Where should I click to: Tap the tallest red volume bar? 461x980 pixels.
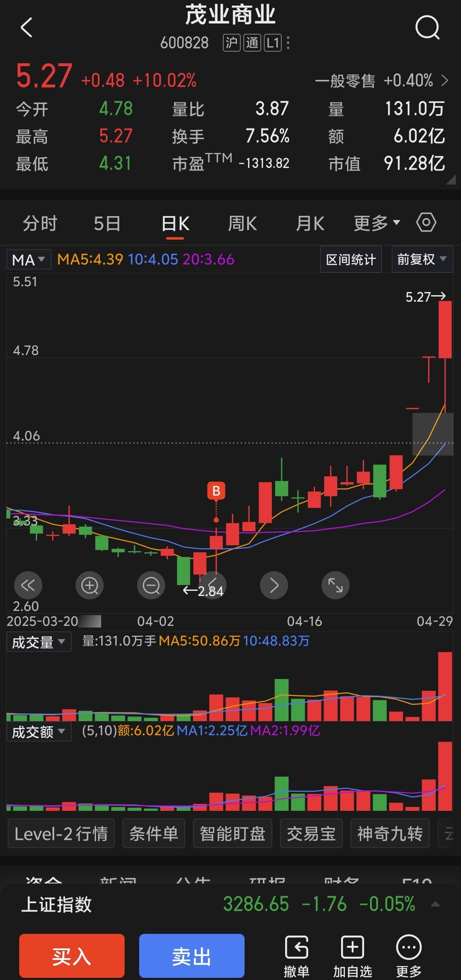[x=445, y=687]
